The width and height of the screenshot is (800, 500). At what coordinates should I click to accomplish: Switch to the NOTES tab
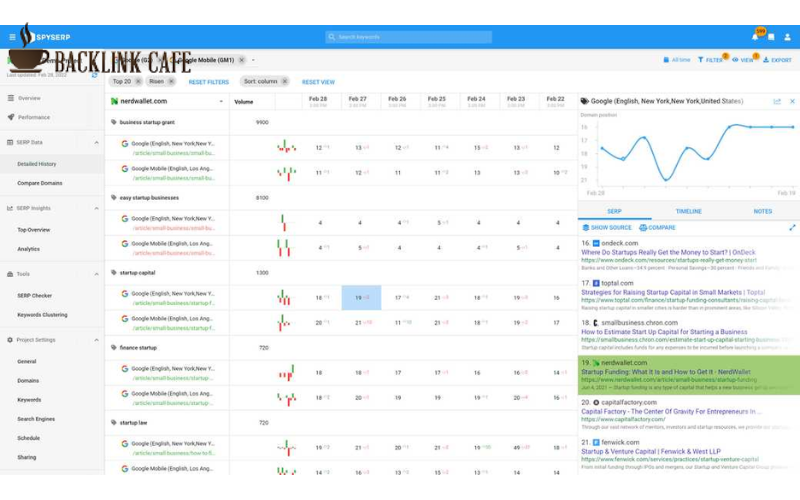763,211
